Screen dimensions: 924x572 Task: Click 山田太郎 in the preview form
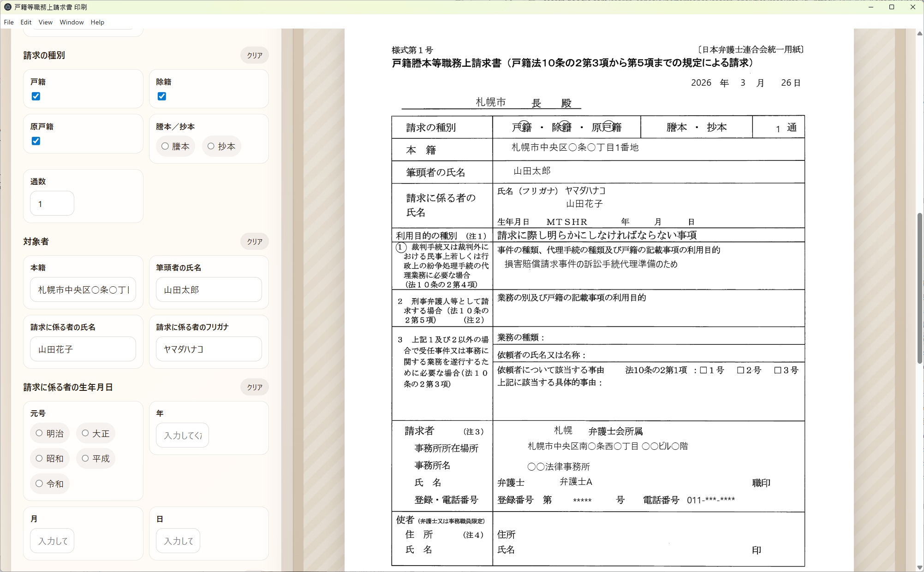[x=532, y=171]
